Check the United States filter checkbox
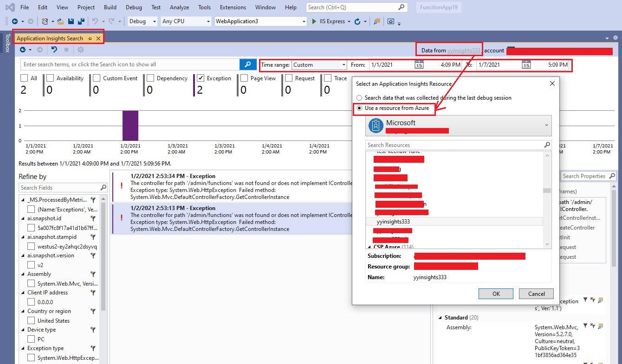Image resolution: width=622 pixels, height=364 pixels. point(31,320)
